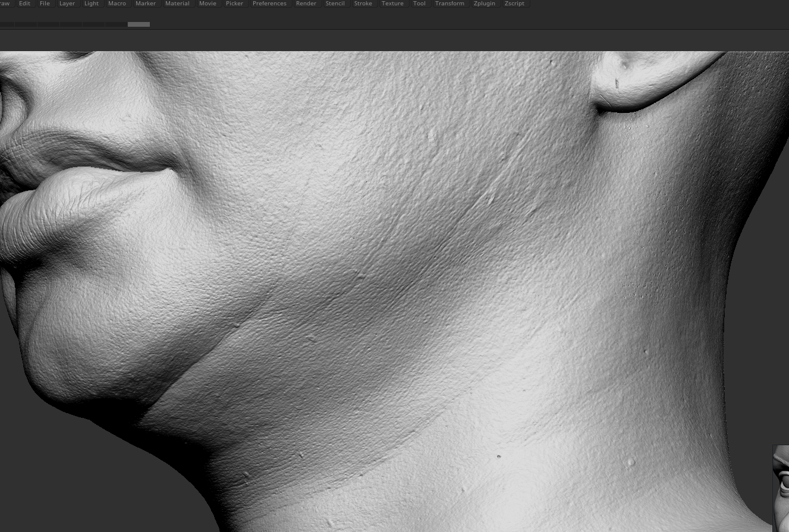Screen dimensions: 789x532
Task: Open the Macro menu
Action: (117, 4)
